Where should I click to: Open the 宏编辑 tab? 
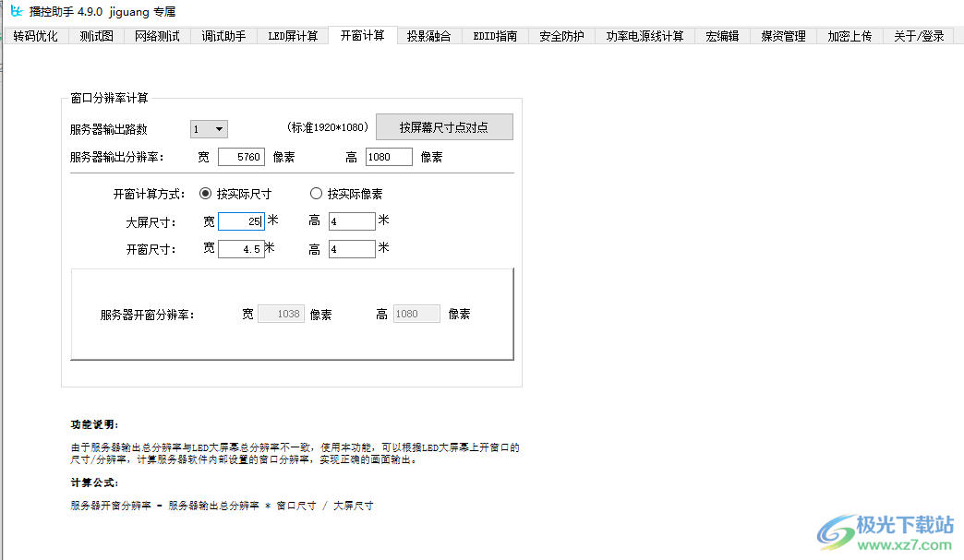click(x=722, y=36)
